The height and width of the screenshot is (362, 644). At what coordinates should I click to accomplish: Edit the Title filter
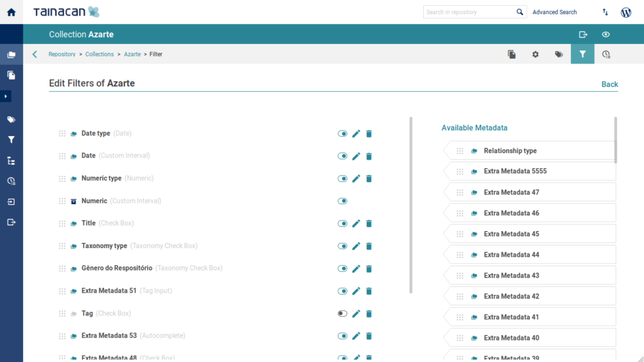(356, 223)
